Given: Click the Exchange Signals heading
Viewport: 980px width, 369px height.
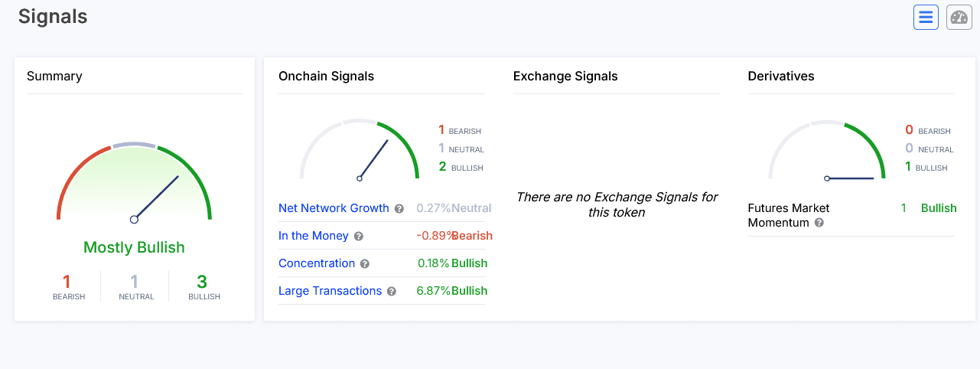Looking at the screenshot, I should pyautogui.click(x=565, y=77).
